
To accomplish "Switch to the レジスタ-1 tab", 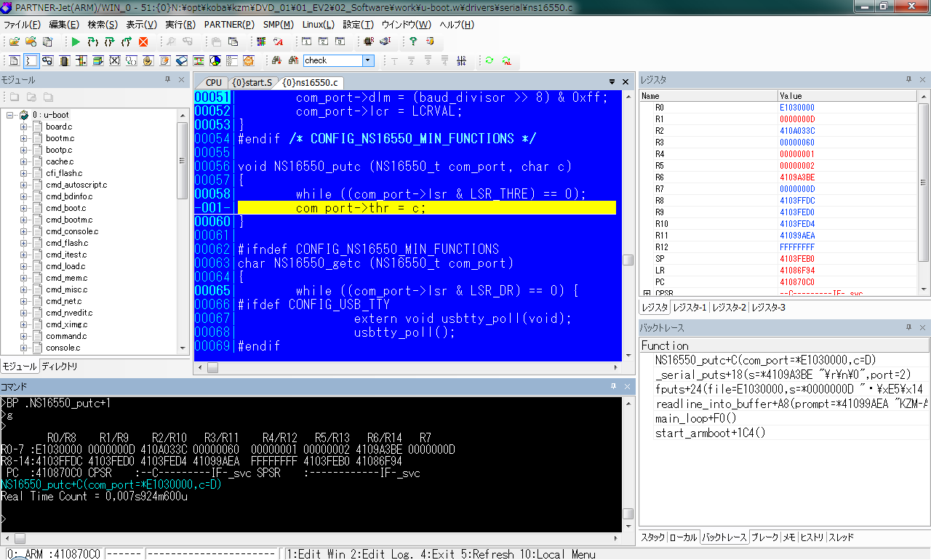I will pyautogui.click(x=690, y=308).
